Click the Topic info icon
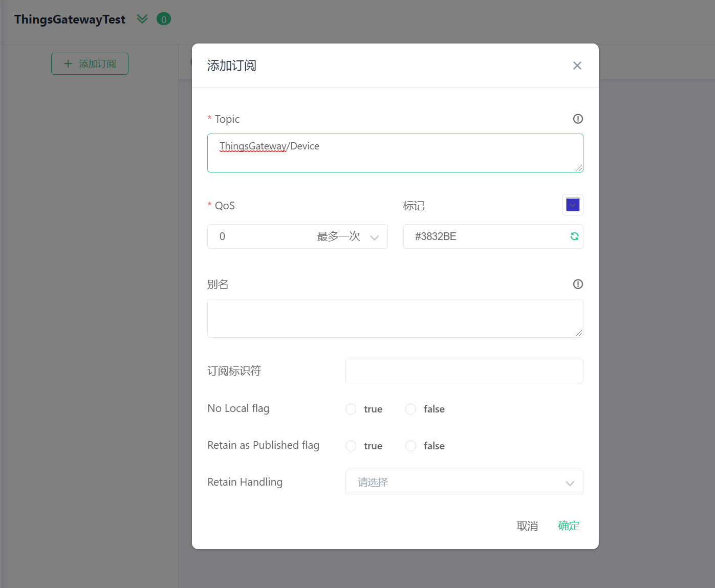Image resolution: width=715 pixels, height=588 pixels. point(578,119)
